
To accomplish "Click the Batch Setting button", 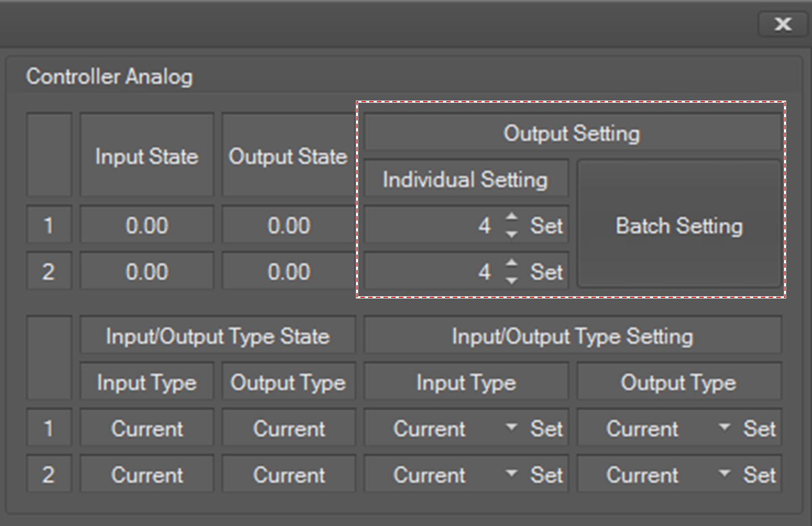I will [x=679, y=225].
